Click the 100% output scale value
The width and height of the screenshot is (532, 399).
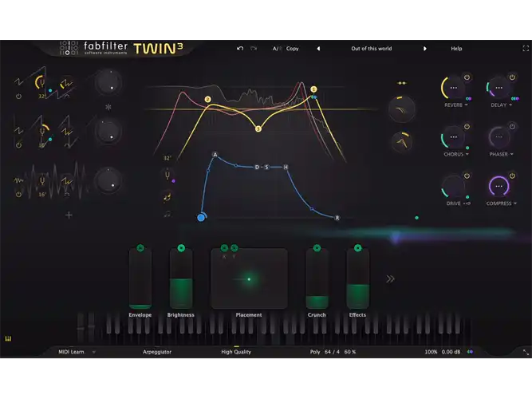click(431, 352)
